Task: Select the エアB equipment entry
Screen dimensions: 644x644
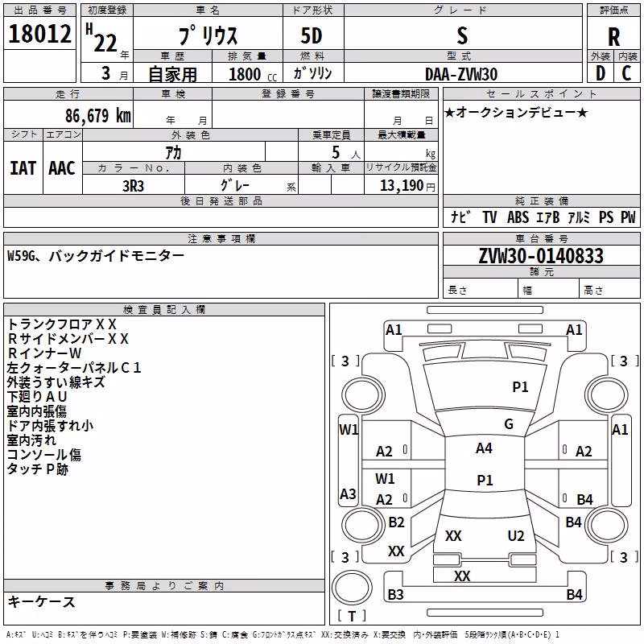Action: coord(548,217)
